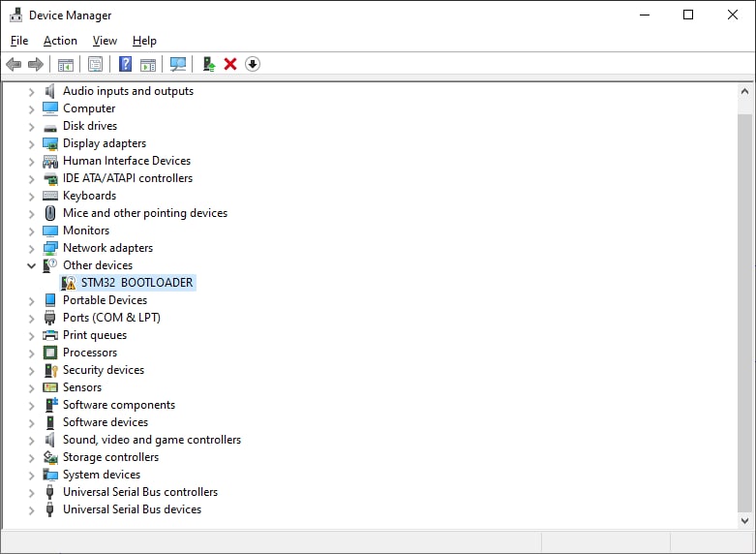The height and width of the screenshot is (554, 756).
Task: Click the Audio inputs and outputs speaker icon
Action: (x=49, y=91)
